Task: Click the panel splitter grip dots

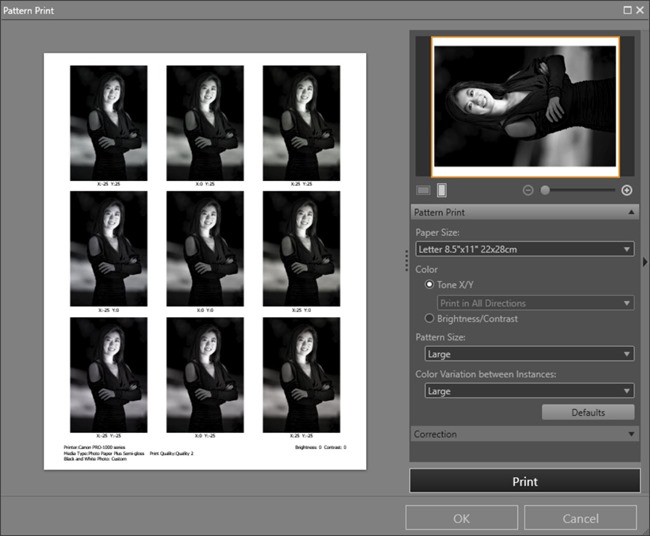Action: click(x=406, y=261)
